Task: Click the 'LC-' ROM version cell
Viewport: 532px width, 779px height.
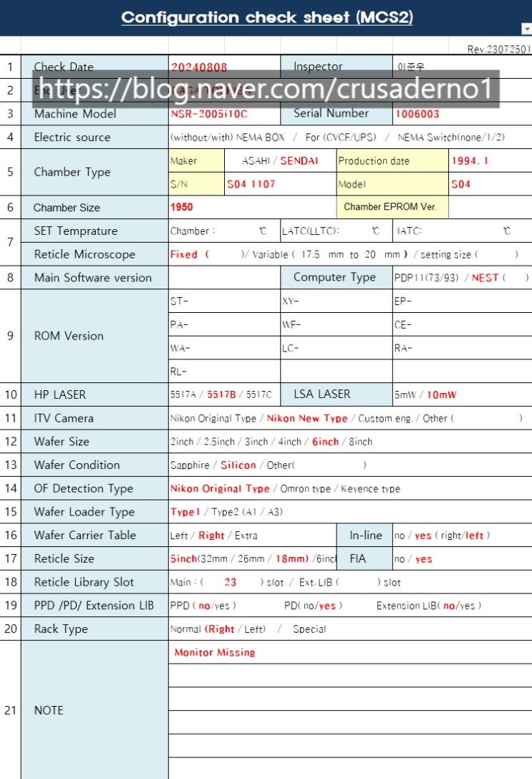Action: point(337,347)
